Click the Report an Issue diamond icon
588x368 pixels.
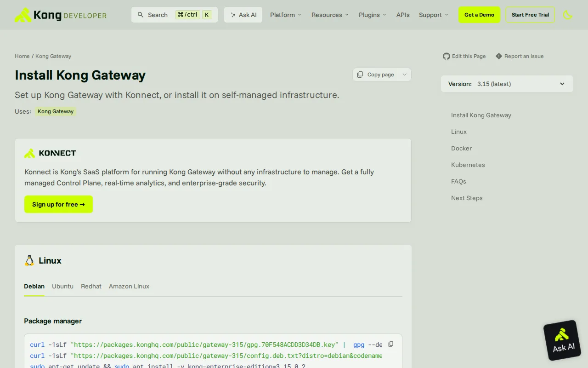[x=499, y=56]
